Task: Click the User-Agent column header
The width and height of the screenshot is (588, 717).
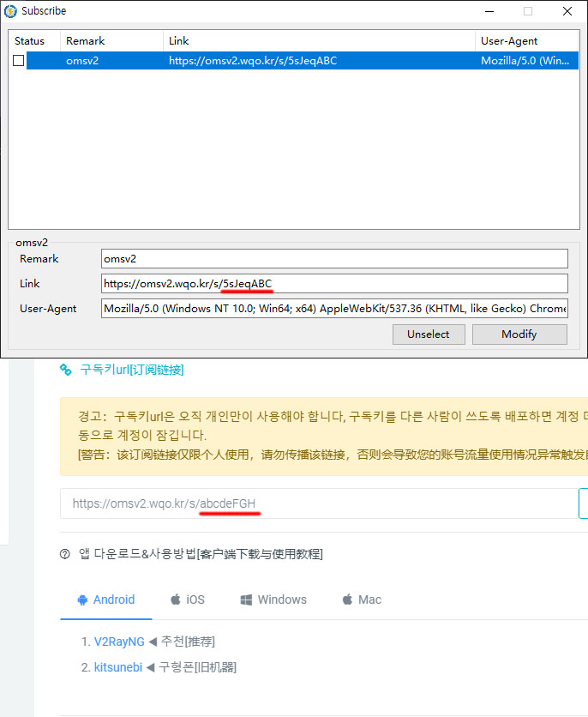Action: click(509, 41)
